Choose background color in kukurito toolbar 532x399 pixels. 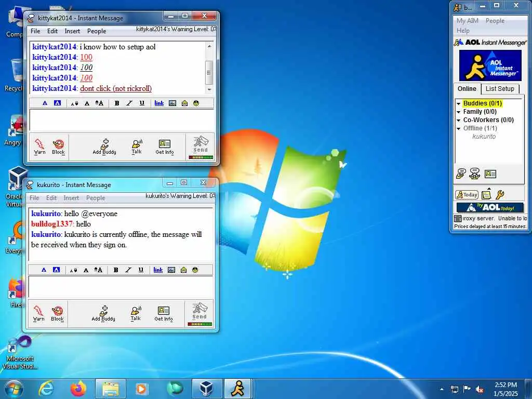pos(56,270)
